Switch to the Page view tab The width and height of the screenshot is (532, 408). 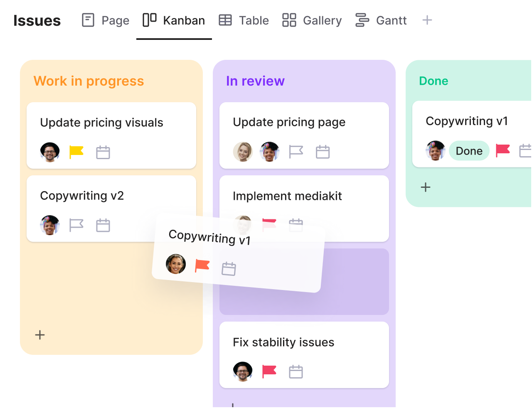[106, 20]
